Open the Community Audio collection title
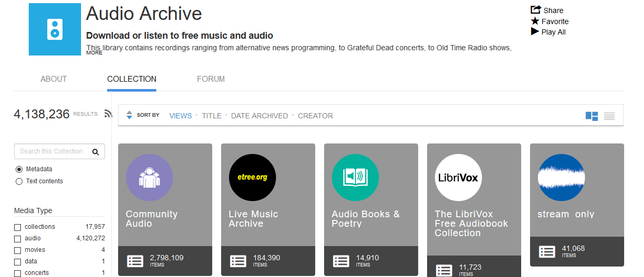644x277 pixels. point(152,219)
